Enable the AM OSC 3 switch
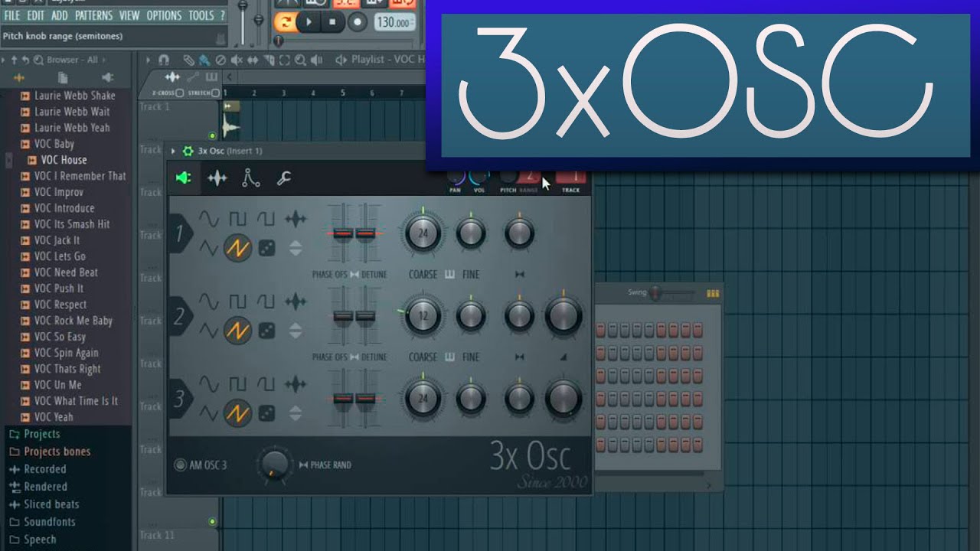 coord(180,465)
